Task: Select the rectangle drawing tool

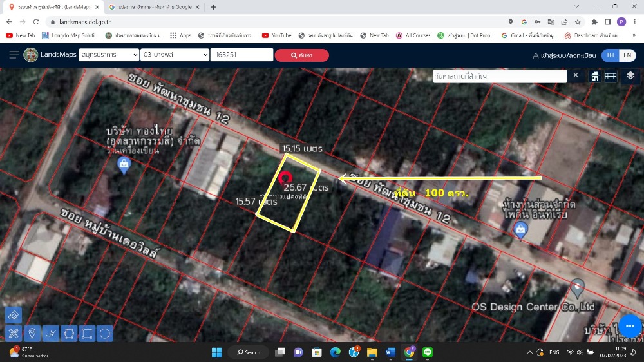Action: [87, 333]
